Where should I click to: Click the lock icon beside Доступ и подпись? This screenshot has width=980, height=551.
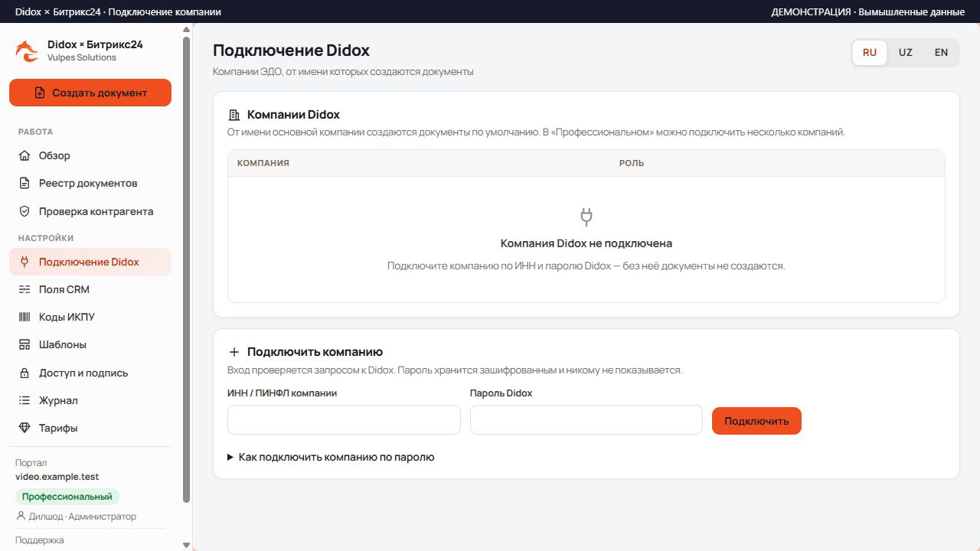[24, 373]
